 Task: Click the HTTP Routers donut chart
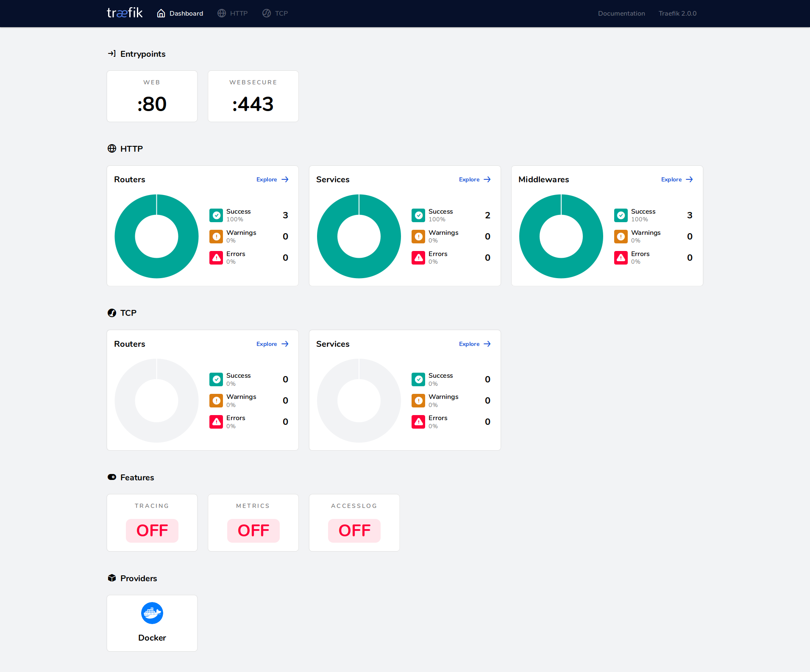coord(156,236)
